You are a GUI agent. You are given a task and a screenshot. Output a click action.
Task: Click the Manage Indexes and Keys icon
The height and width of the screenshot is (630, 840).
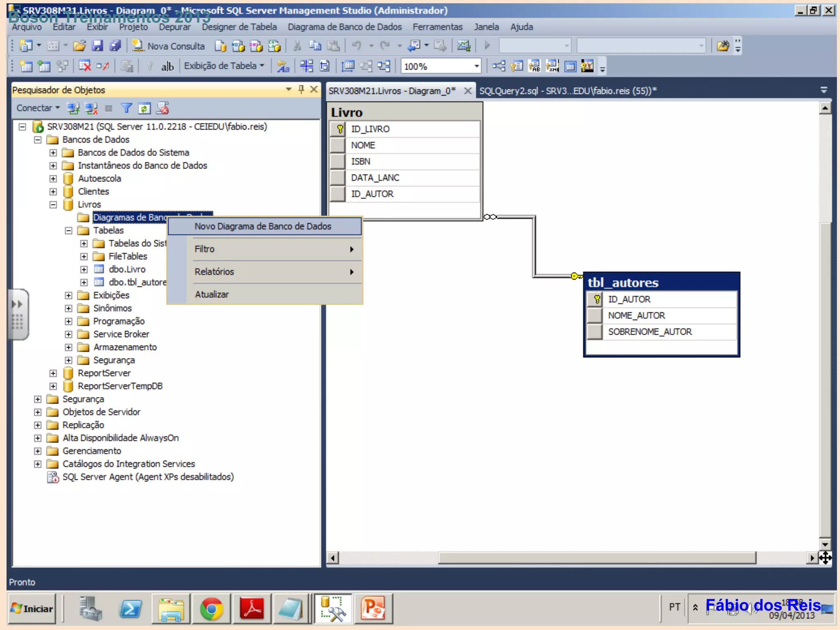point(516,66)
